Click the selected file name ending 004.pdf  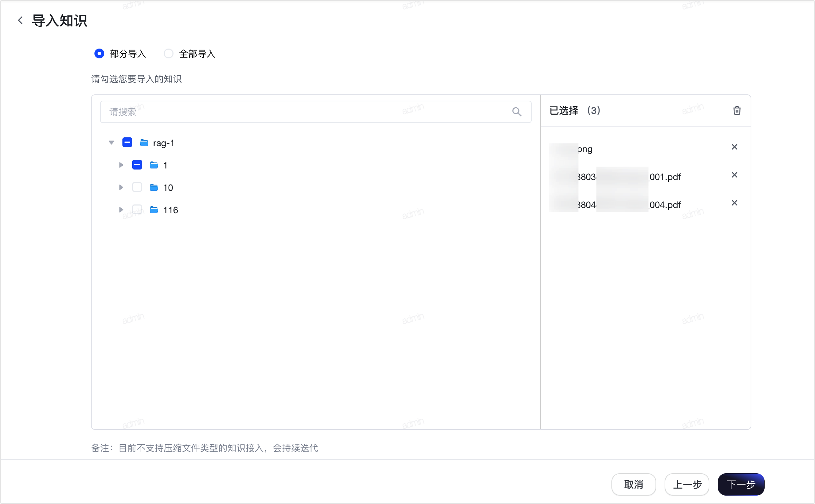click(x=615, y=205)
